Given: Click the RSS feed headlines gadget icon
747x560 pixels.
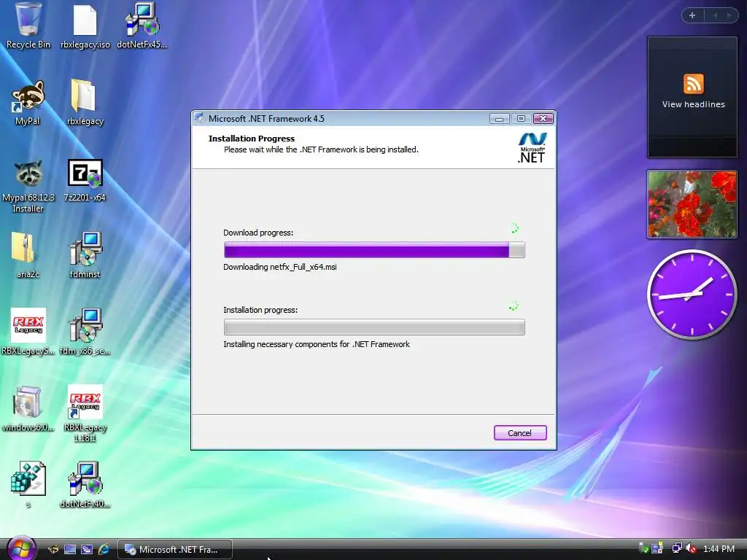Looking at the screenshot, I should coord(693,84).
